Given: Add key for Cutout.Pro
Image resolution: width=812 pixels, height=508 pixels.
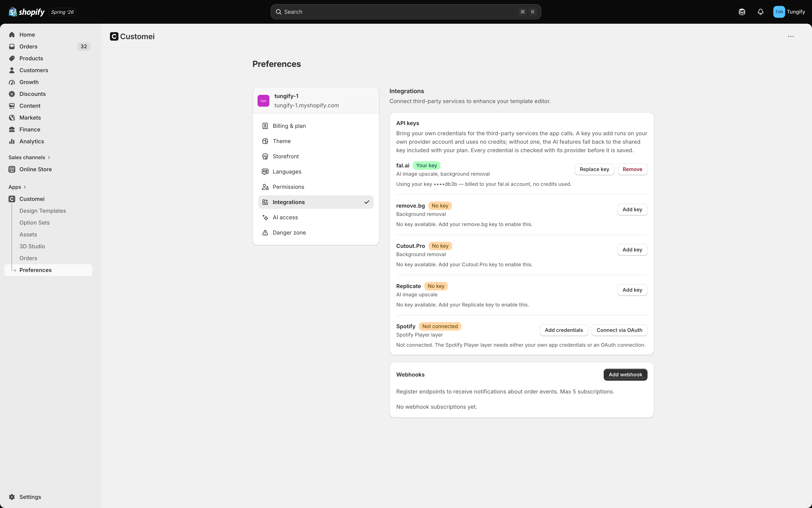Looking at the screenshot, I should click(632, 250).
